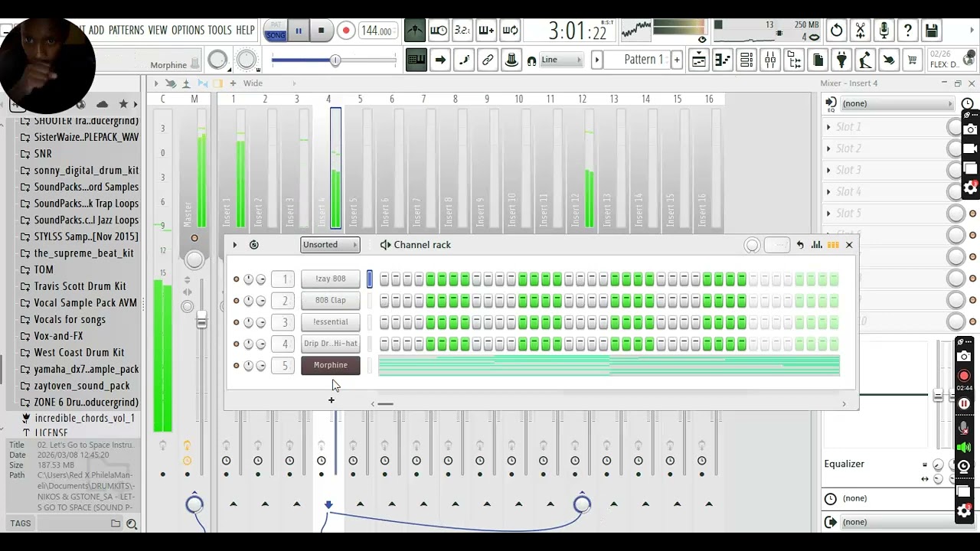The height and width of the screenshot is (551, 980).
Task: Mute the Drip Dr..Hi-hat channel LED
Action: pyautogui.click(x=236, y=344)
